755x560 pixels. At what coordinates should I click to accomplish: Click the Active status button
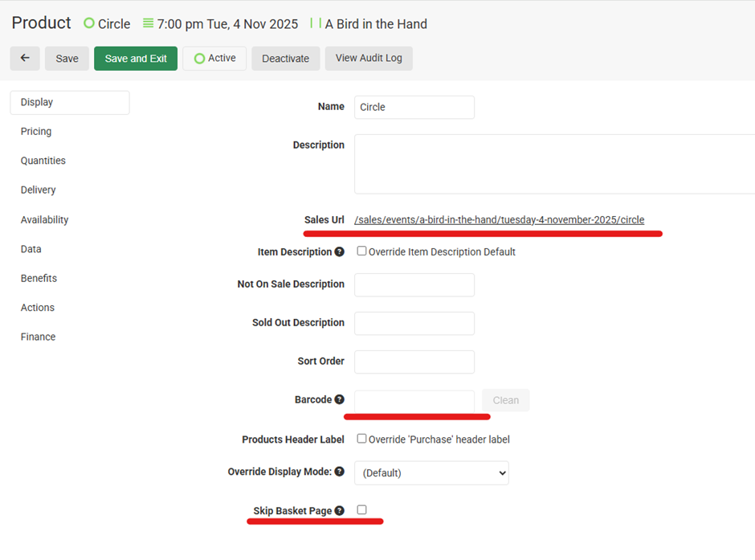214,59
